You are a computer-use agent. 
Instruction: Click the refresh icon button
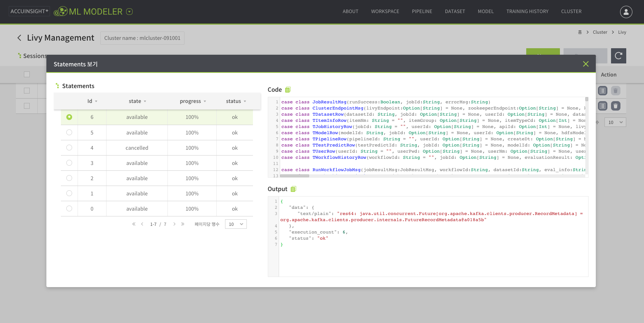coord(619,56)
